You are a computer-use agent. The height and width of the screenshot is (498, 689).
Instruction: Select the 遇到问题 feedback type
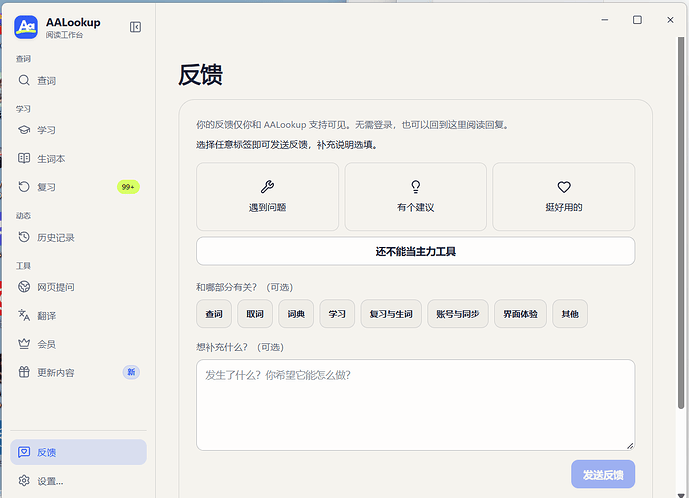click(268, 196)
